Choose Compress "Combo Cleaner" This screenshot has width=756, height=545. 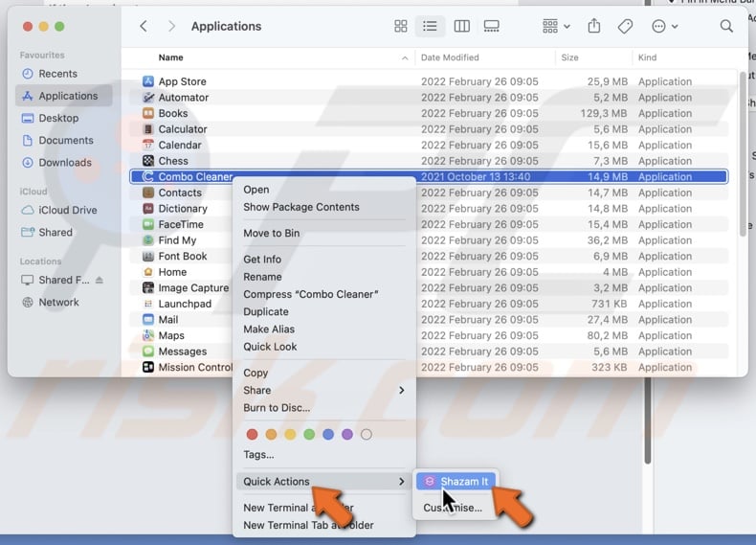tap(310, 294)
